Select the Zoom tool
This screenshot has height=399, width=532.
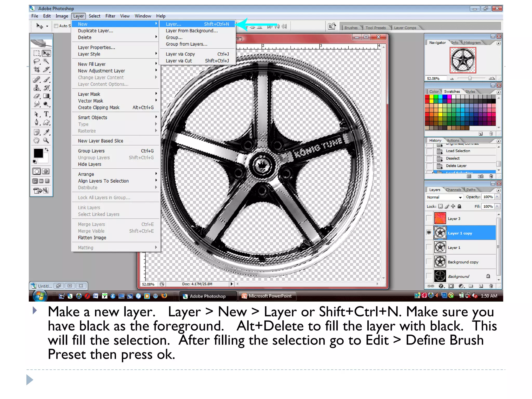click(46, 141)
